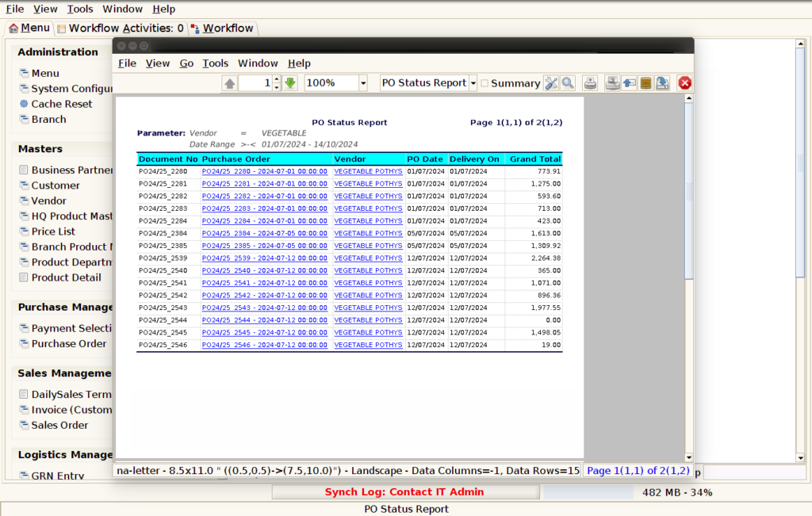Print the report with printer icon
The width and height of the screenshot is (812, 516).
(x=590, y=83)
